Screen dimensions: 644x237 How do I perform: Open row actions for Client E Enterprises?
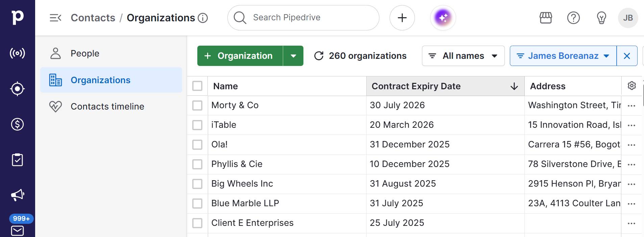[631, 223]
